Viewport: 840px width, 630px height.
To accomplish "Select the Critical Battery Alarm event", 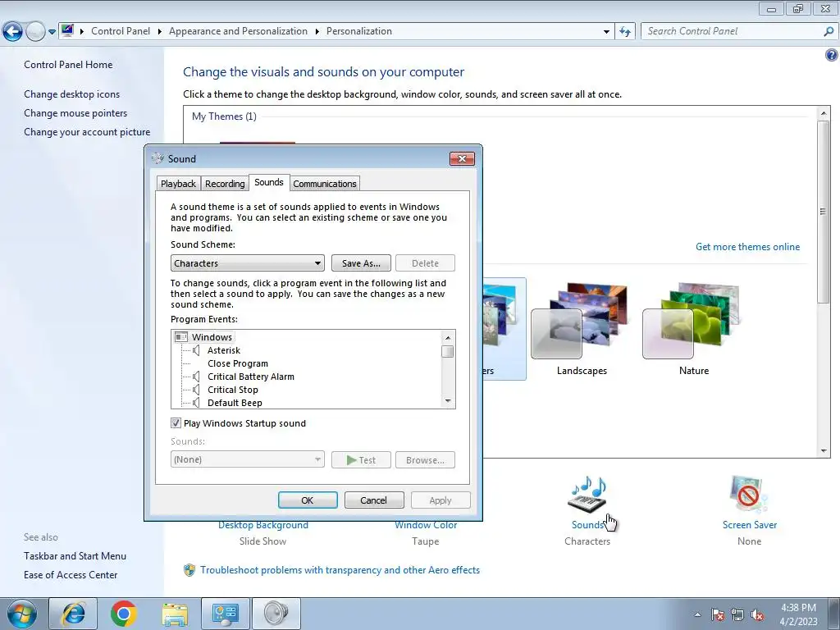I will point(251,377).
